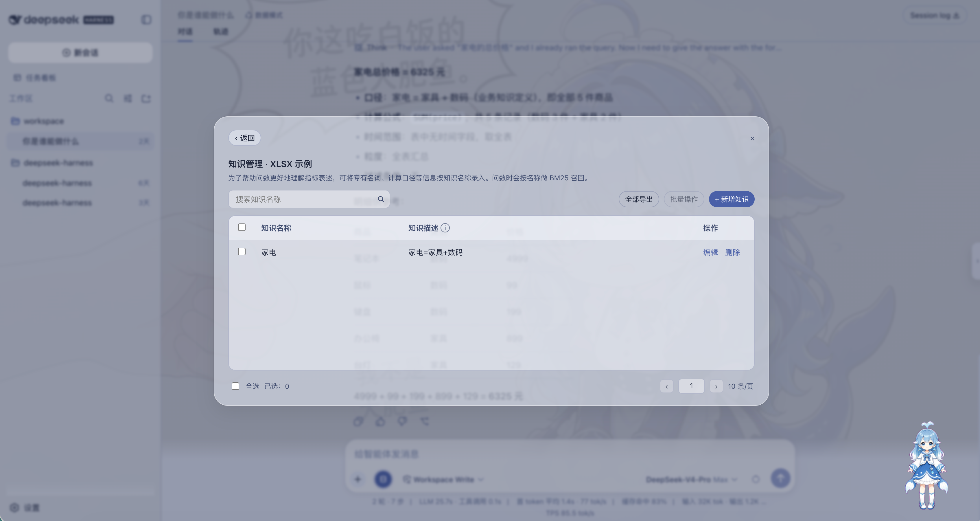The image size is (980, 521).
Task: Click the thumbs-up icon under the chat reply
Action: point(380,421)
